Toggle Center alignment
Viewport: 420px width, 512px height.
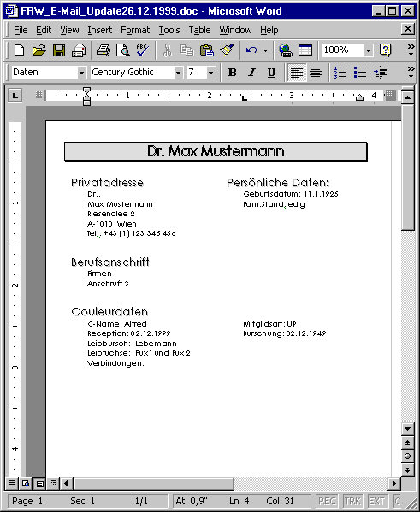[x=316, y=72]
